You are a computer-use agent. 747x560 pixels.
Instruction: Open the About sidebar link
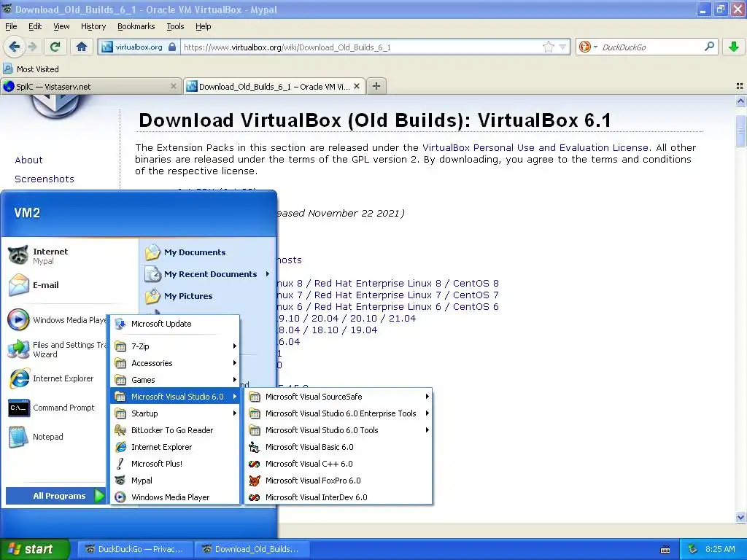click(x=28, y=160)
